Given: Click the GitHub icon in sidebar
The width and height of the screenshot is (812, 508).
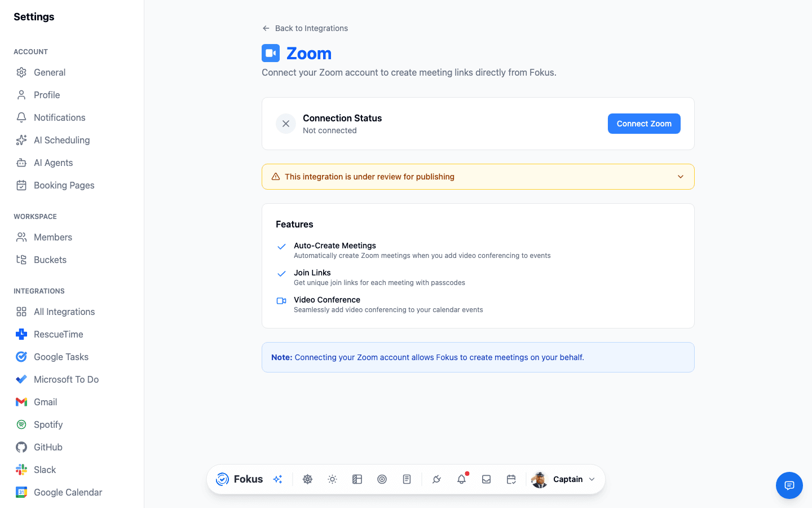Looking at the screenshot, I should coord(21,447).
